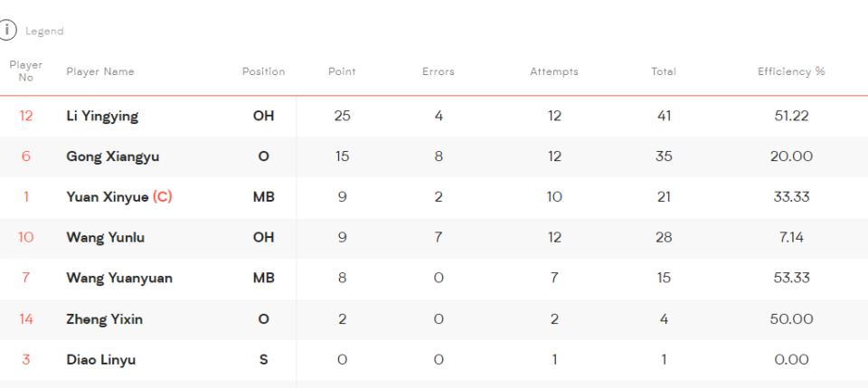Sort by Total column header
Viewport: 868px width, 388px height.
click(664, 71)
